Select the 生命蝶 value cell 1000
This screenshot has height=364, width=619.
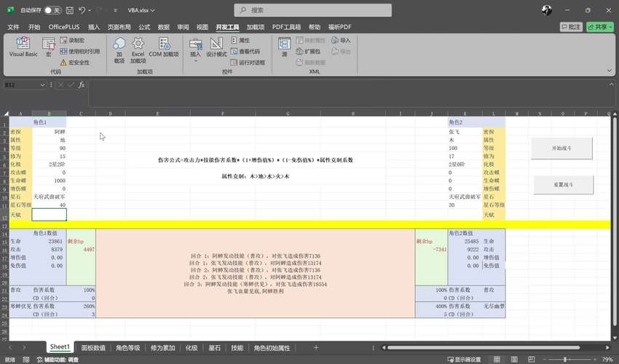click(49, 181)
